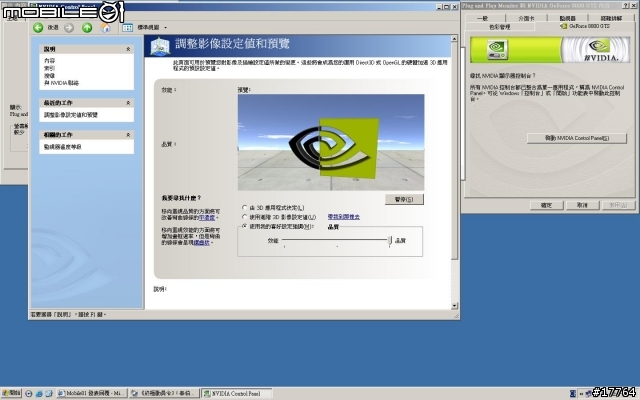Click first quick launch icon on taskbar

pyautogui.click(x=29, y=393)
